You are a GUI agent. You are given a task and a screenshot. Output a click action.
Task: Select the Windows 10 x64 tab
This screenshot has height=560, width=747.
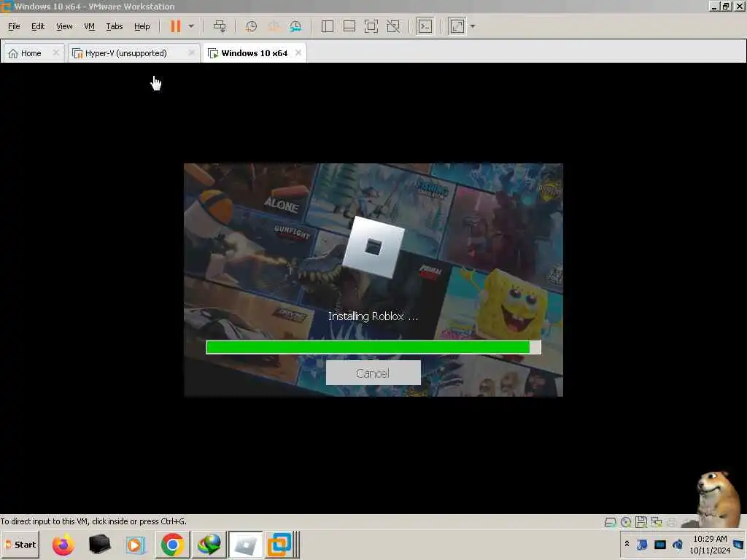pos(254,52)
